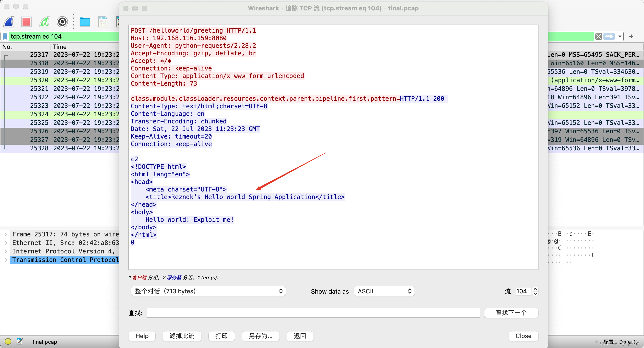This screenshot has height=348, width=644.
Task: Open the expert information yellow circle
Action: coord(8,341)
